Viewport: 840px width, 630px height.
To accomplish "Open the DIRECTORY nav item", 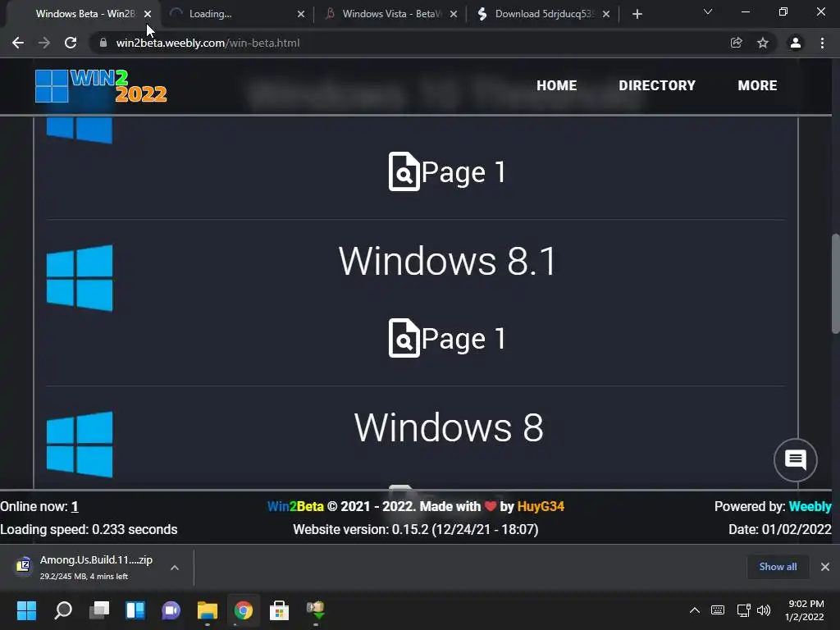I will 657,85.
